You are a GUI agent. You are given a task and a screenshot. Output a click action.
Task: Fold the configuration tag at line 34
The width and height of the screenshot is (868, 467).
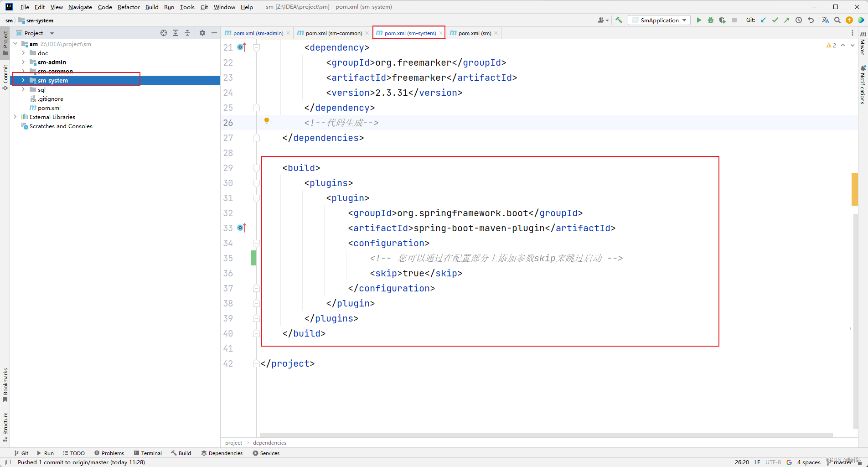(x=256, y=243)
